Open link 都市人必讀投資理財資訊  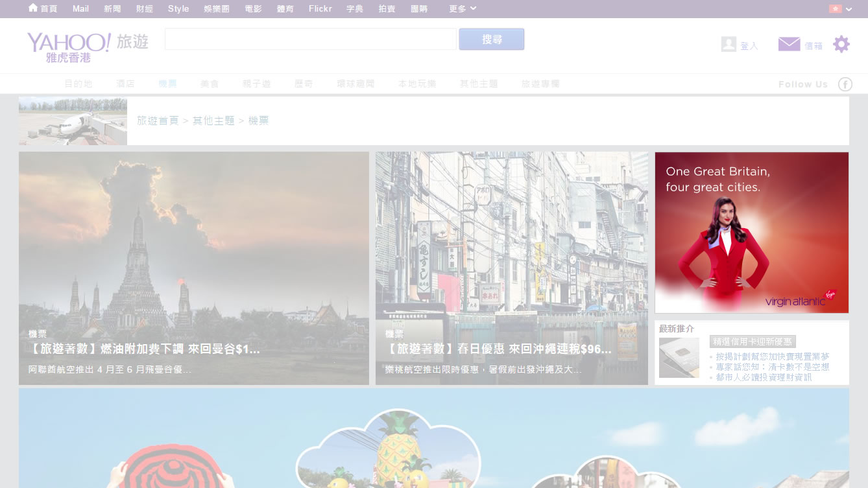(x=764, y=377)
